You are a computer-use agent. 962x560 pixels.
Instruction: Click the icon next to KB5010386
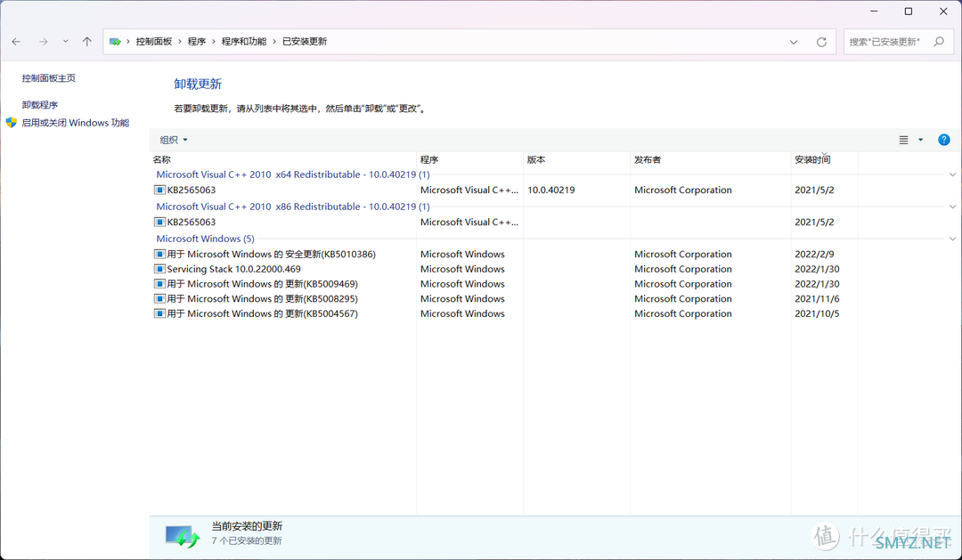click(159, 254)
